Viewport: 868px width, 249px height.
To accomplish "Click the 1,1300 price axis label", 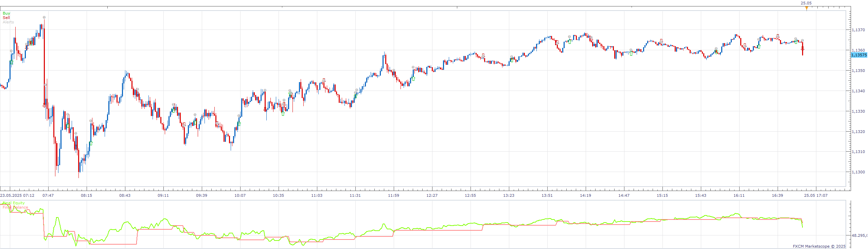I will click(x=858, y=172).
